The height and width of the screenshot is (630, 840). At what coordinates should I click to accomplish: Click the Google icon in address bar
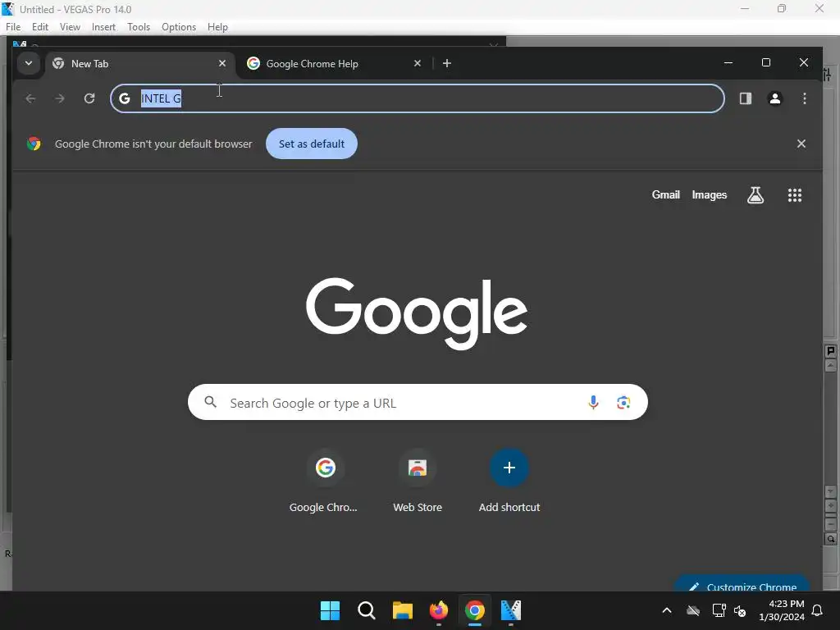125,98
